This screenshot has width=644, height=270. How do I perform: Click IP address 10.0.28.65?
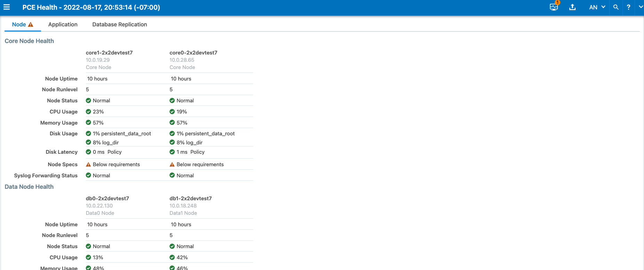[182, 60]
